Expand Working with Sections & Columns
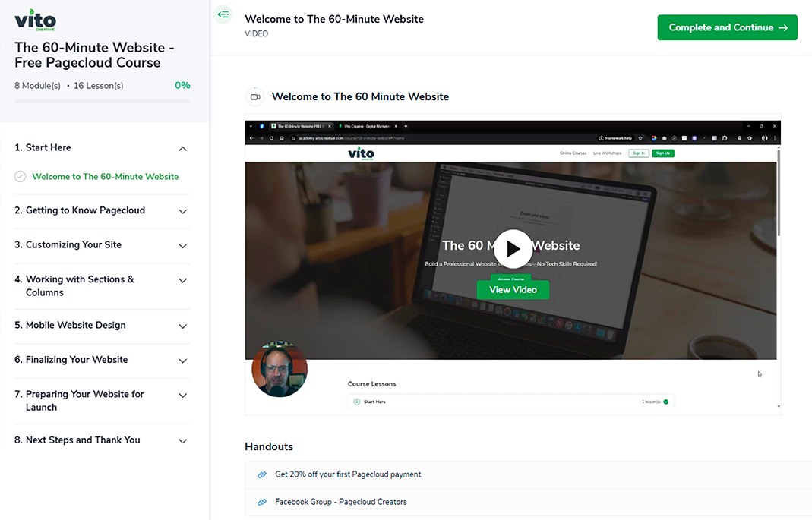This screenshot has width=812, height=520. pyautogui.click(x=182, y=281)
